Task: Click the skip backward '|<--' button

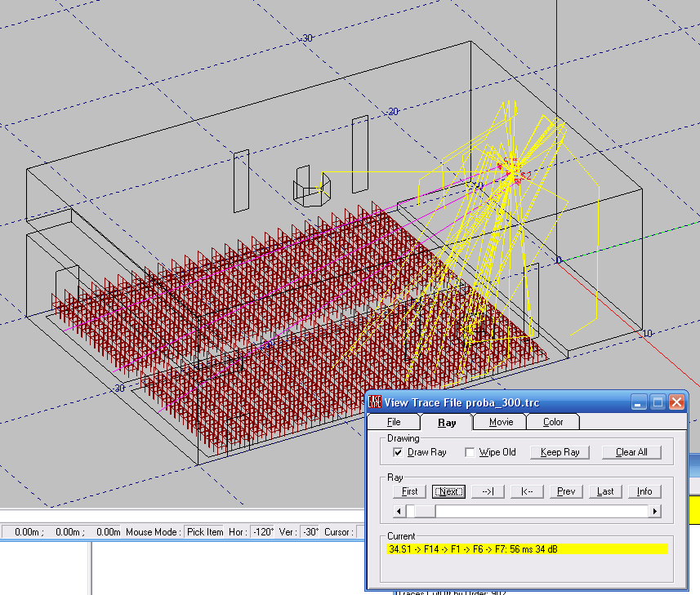Action: (x=527, y=491)
